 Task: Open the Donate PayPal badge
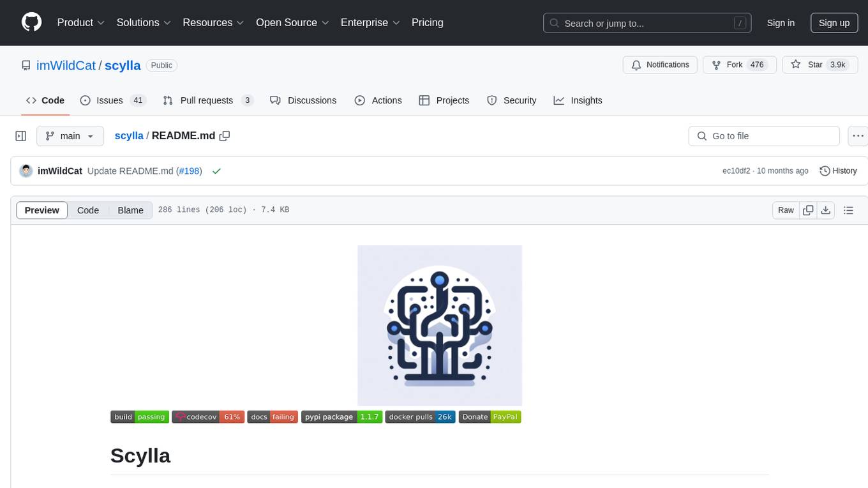(490, 417)
